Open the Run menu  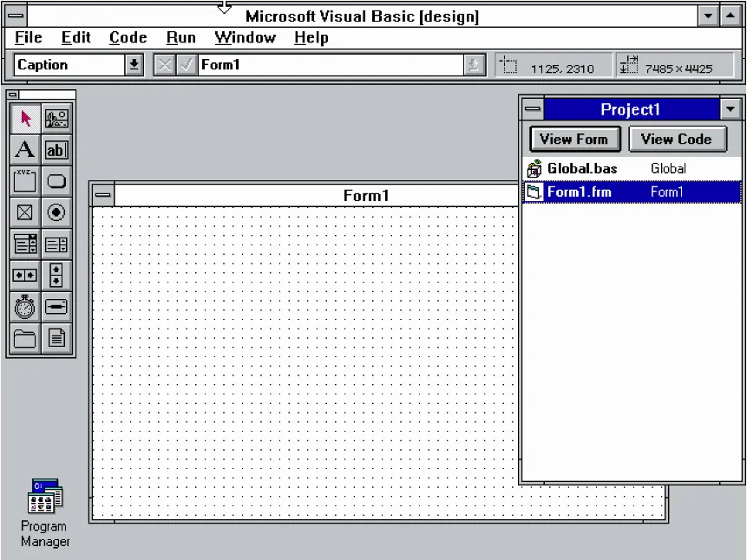pos(180,37)
